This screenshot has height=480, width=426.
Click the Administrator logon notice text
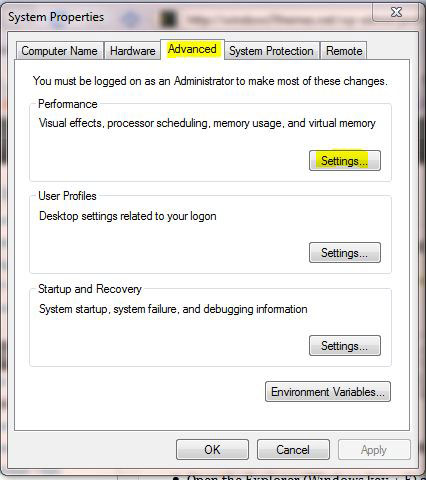210,81
